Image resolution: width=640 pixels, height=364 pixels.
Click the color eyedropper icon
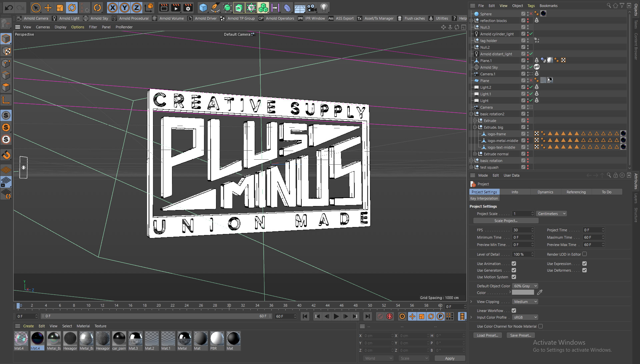click(x=540, y=292)
